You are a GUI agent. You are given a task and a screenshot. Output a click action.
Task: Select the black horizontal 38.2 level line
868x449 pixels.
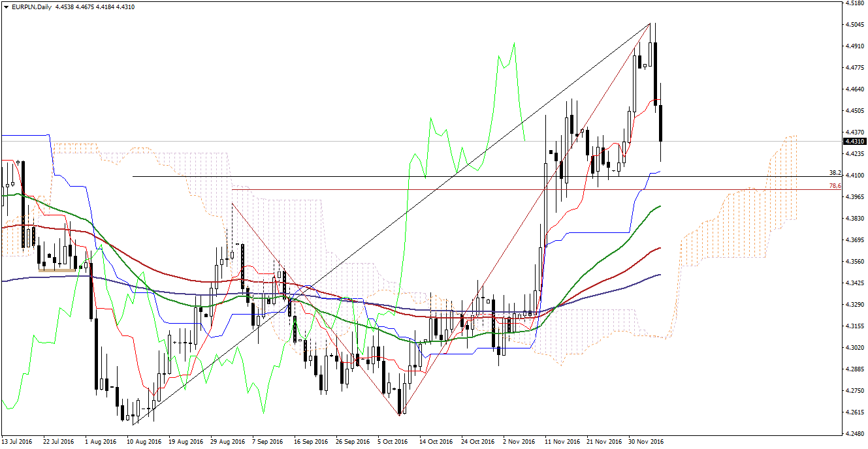coord(487,176)
